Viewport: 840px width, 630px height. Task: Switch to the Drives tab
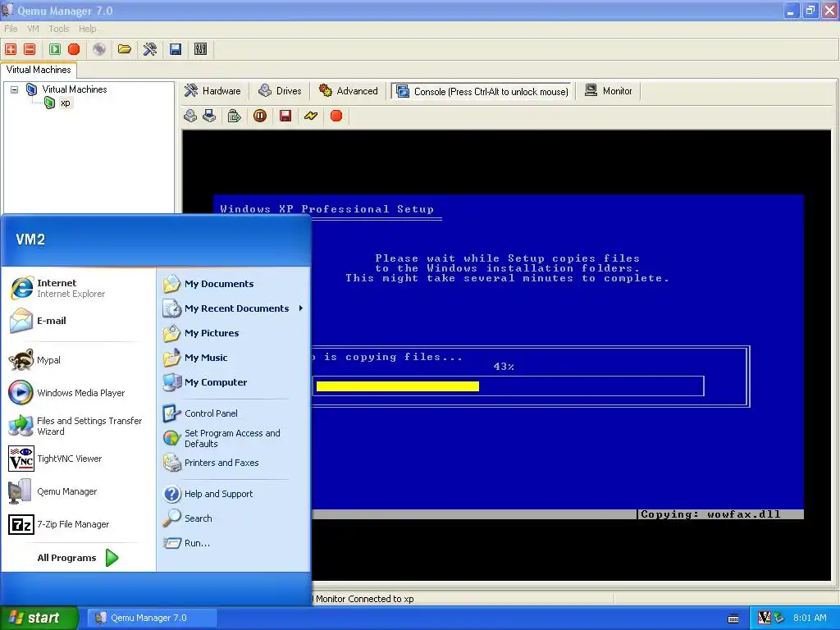tap(281, 90)
